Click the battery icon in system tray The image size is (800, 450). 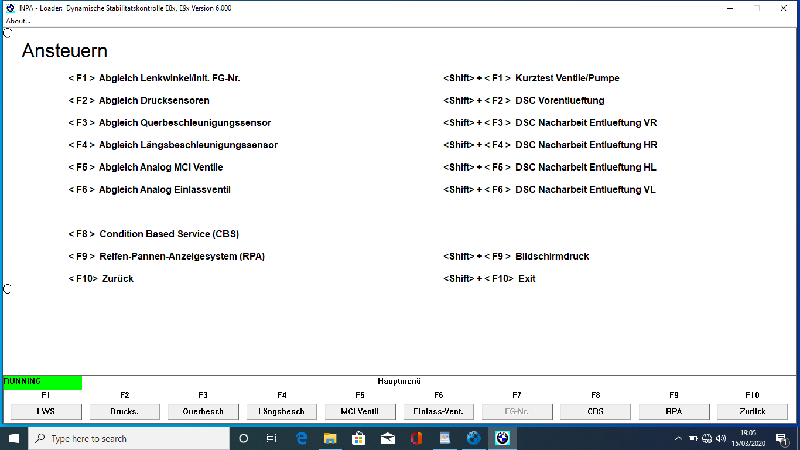point(693,438)
